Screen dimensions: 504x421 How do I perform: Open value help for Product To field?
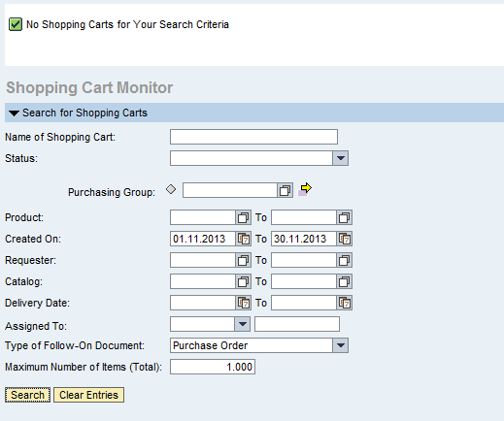pyautogui.click(x=344, y=217)
